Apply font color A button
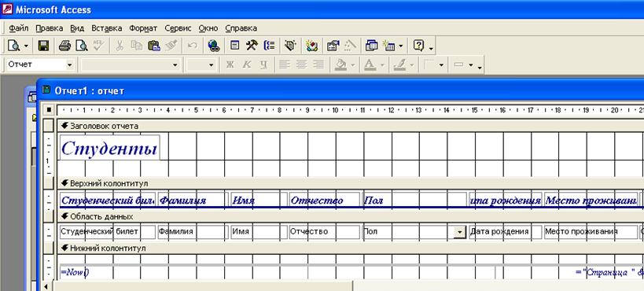 pyautogui.click(x=370, y=64)
